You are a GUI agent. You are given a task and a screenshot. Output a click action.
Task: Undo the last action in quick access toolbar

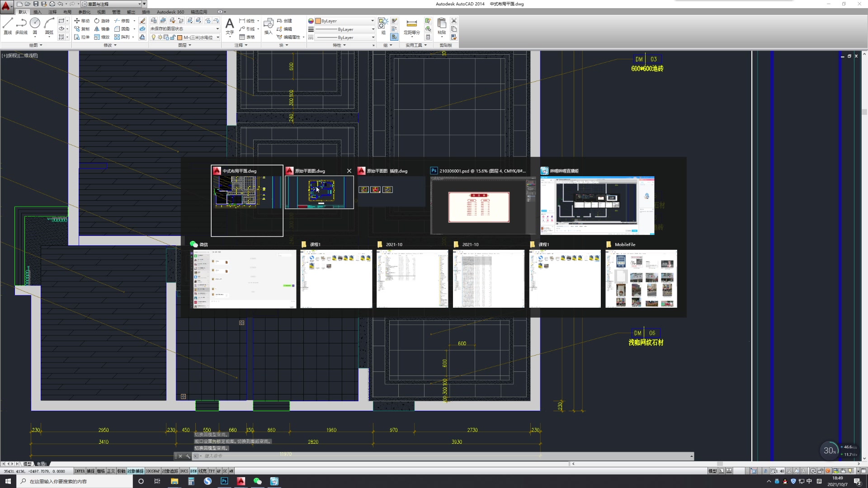[60, 4]
